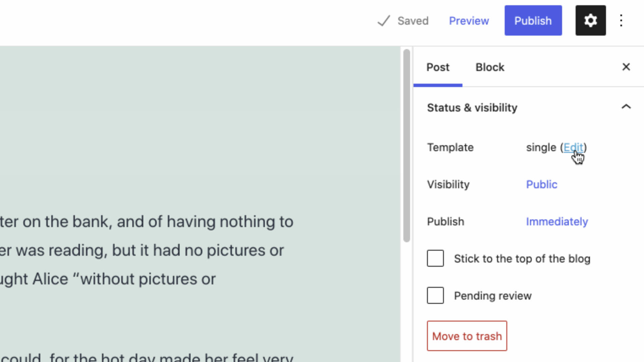
Task: Expand the Status & visibility header
Action: tap(472, 107)
